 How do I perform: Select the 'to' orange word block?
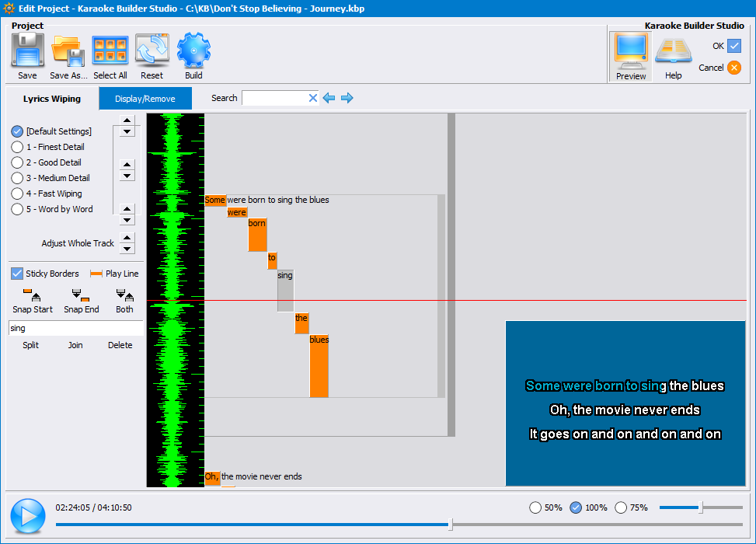pyautogui.click(x=272, y=260)
